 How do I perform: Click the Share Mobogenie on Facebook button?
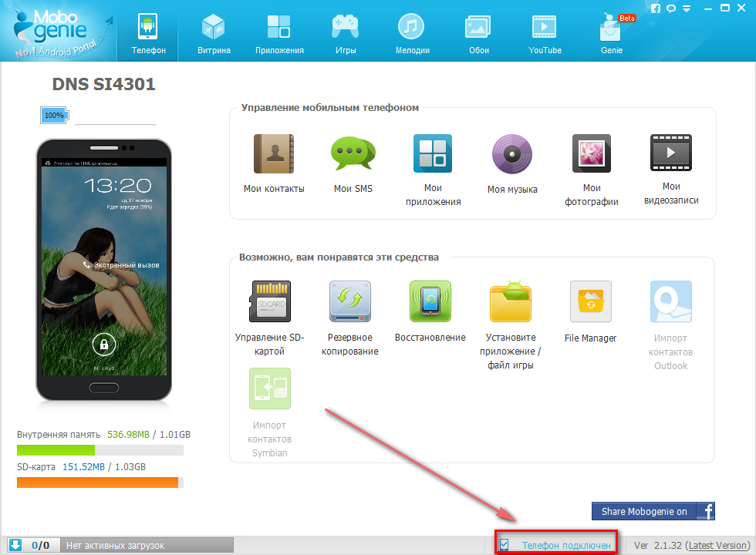tap(653, 511)
